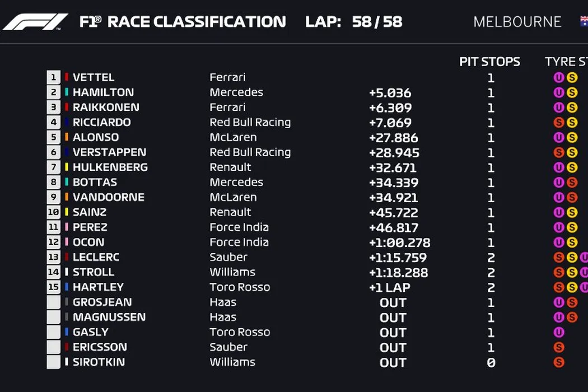The height and width of the screenshot is (392, 588).
Task: Select Vettel's purple ultrasoft tyre icon
Action: (558, 78)
